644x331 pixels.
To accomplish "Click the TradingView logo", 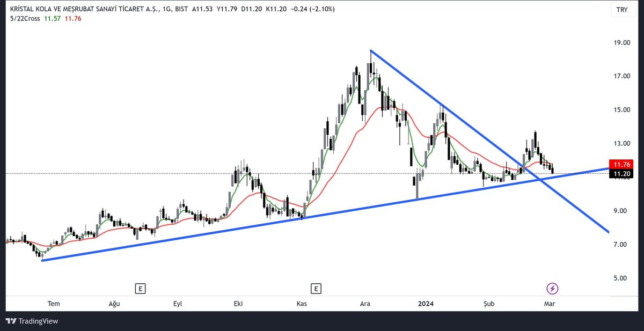I will click(32, 321).
